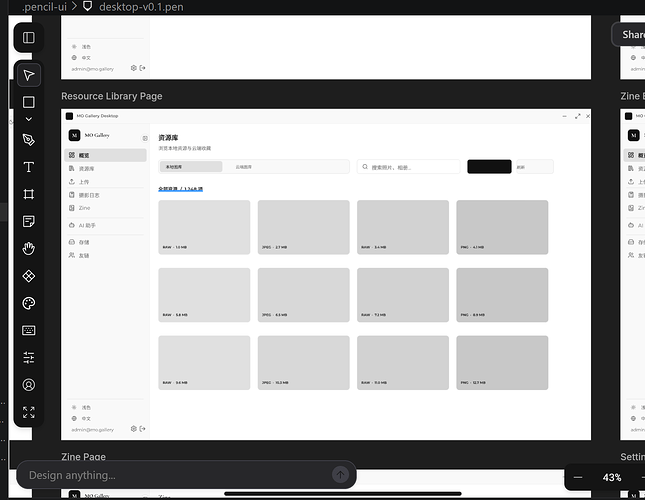Click the 刷新 button
Viewport: 645px width, 500px height.
point(535,167)
